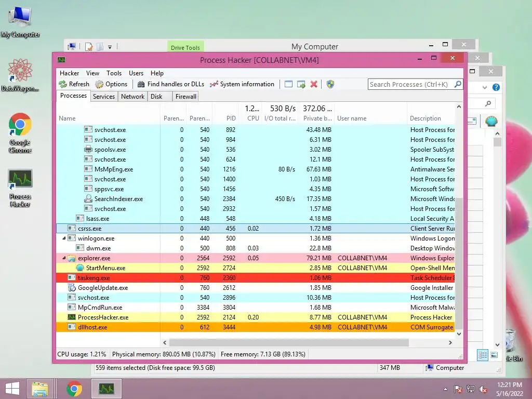The width and height of the screenshot is (532, 399).
Task: Click the red X terminate window icon
Action: [x=314, y=84]
